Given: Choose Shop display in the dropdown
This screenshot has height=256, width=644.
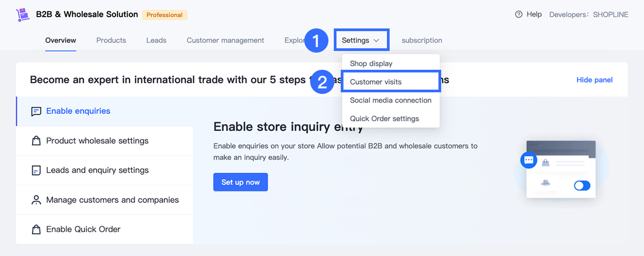Looking at the screenshot, I should 371,63.
